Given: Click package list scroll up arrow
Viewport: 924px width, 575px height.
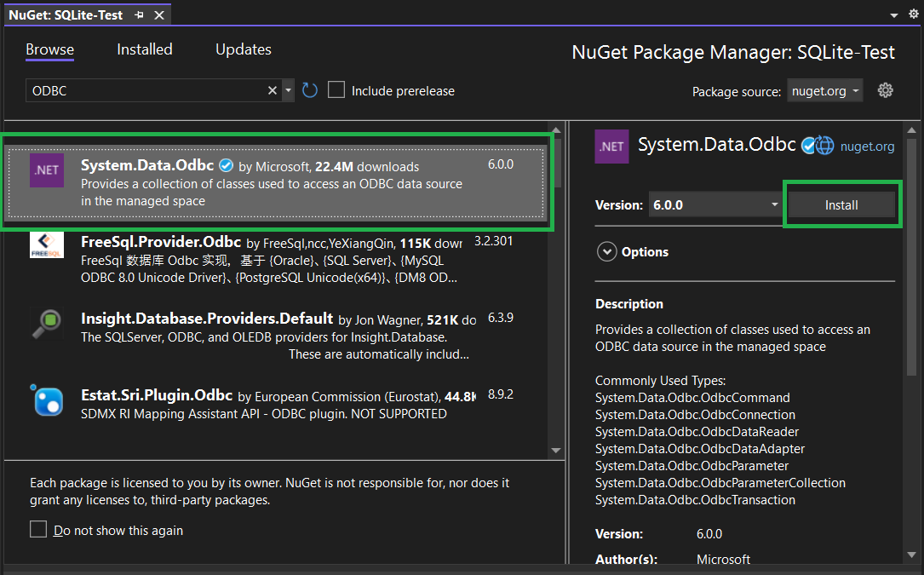Looking at the screenshot, I should (x=556, y=129).
